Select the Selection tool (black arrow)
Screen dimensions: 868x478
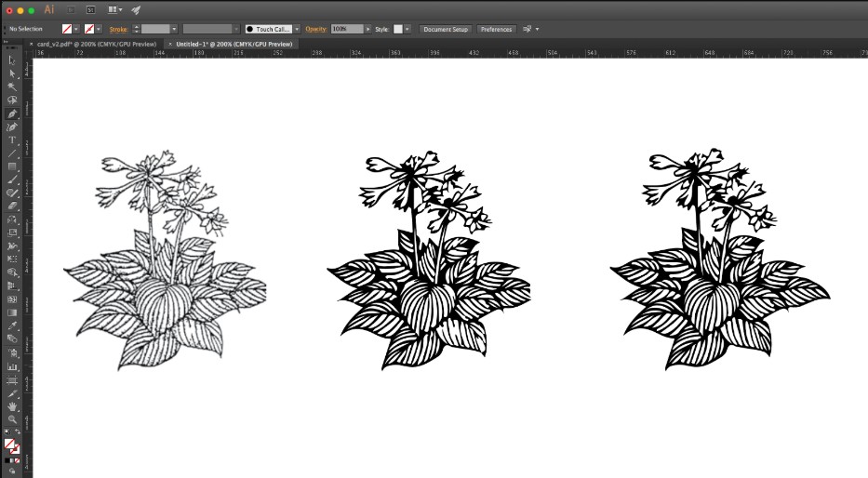click(x=12, y=60)
